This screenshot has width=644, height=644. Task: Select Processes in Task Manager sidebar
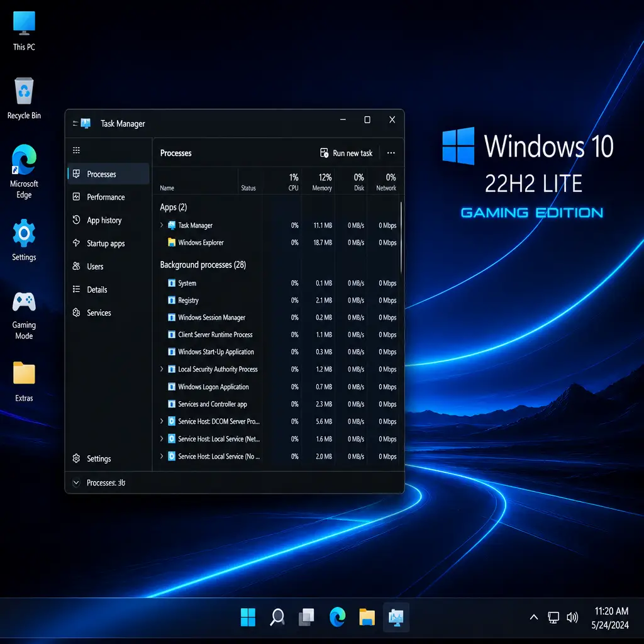click(108, 174)
